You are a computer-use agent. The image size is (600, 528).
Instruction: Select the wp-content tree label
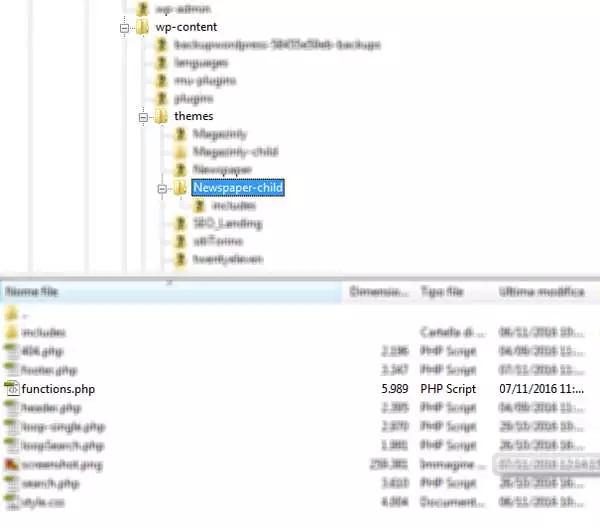click(186, 27)
